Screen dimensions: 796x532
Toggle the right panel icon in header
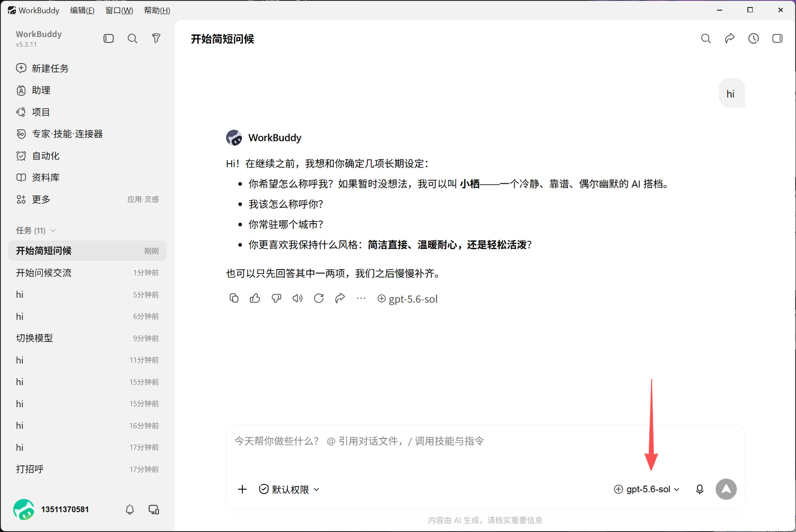(x=777, y=38)
